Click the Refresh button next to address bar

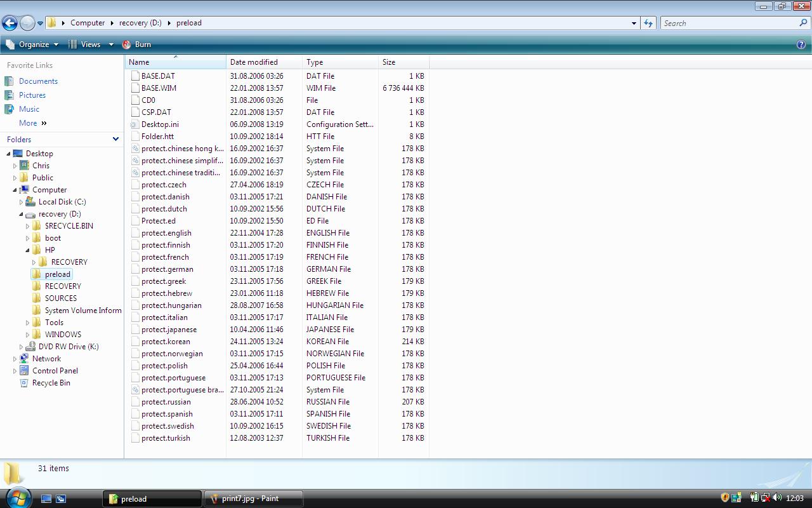(x=648, y=23)
